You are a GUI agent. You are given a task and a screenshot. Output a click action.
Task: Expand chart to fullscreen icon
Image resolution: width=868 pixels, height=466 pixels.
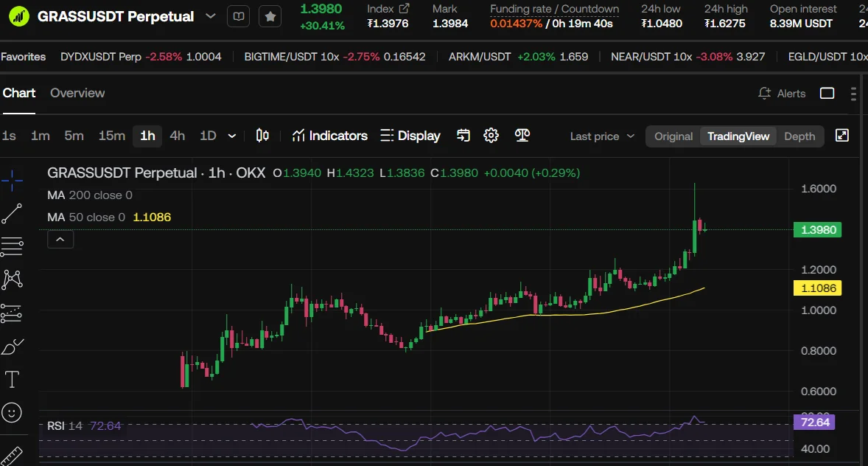pos(842,136)
